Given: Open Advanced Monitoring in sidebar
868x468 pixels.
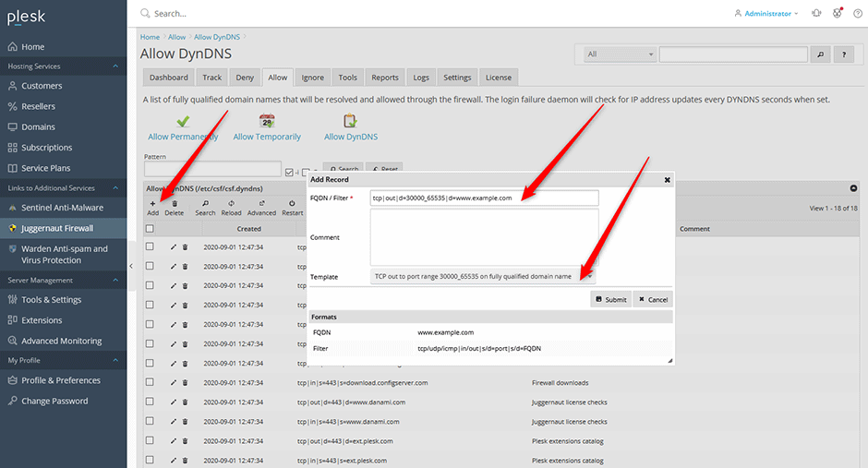Looking at the screenshot, I should [63, 341].
